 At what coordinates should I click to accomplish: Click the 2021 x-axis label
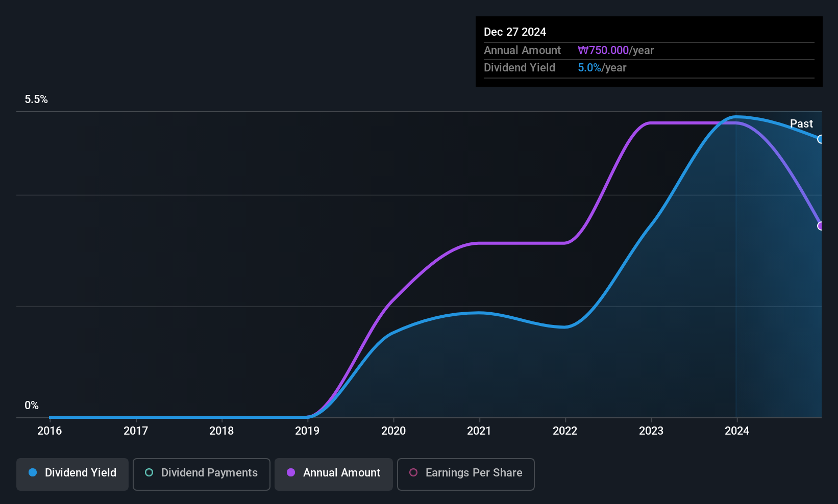click(x=479, y=431)
